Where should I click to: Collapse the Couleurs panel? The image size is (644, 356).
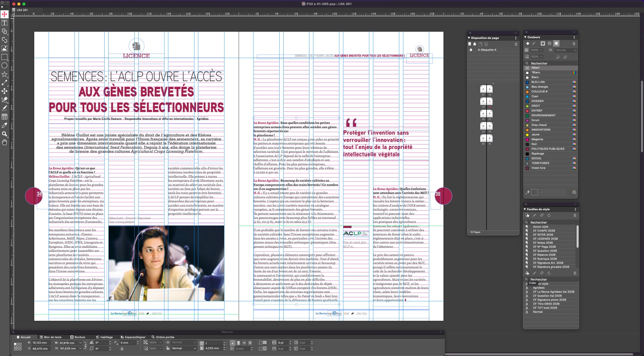[x=526, y=37]
